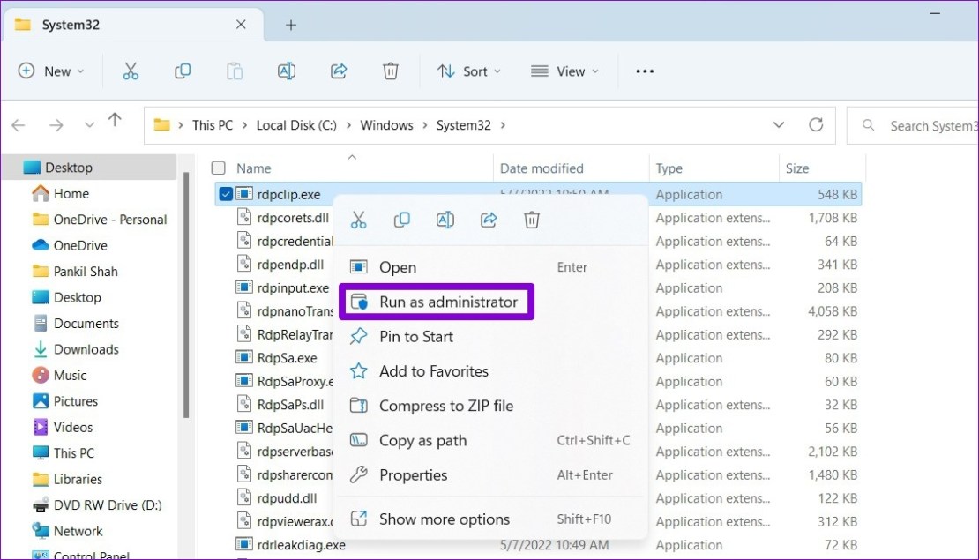Viewport: 979px width, 560px height.
Task: Expand chevron after This PC breadcrumb
Action: click(x=244, y=125)
